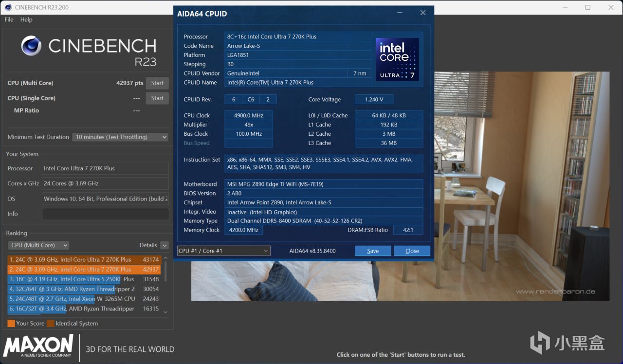The height and width of the screenshot is (364, 623).
Task: Click the CPUID Vendor value GenuineIntel
Action: coord(286,73)
